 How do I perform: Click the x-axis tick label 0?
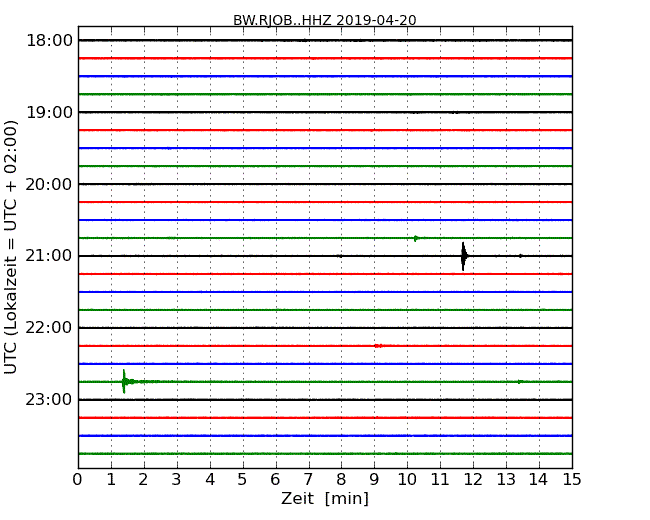77,480
